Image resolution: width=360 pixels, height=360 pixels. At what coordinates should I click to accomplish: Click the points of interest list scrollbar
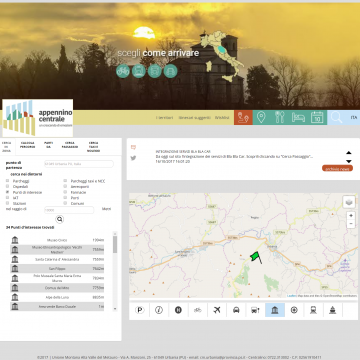(115, 244)
